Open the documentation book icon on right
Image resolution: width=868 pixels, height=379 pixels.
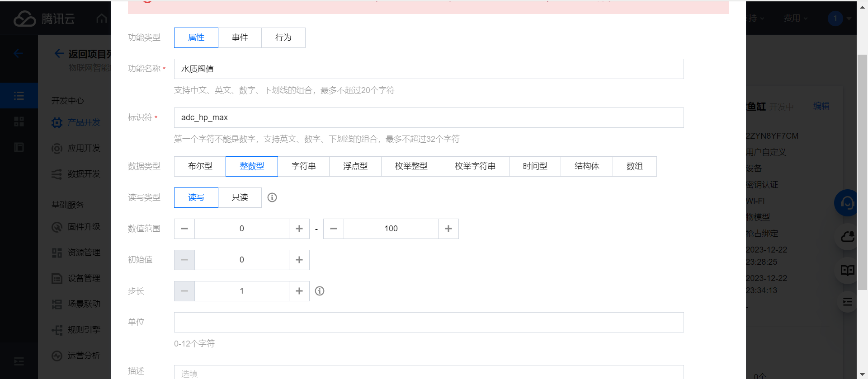(x=847, y=270)
